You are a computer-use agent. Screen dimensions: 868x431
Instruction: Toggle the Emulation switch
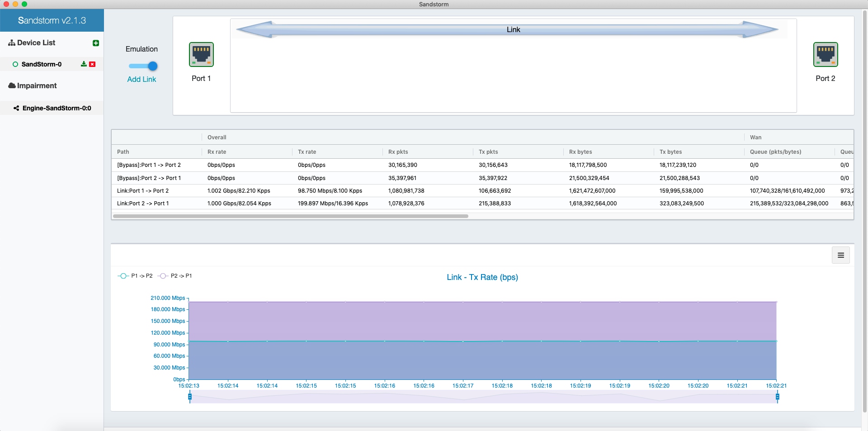point(143,66)
